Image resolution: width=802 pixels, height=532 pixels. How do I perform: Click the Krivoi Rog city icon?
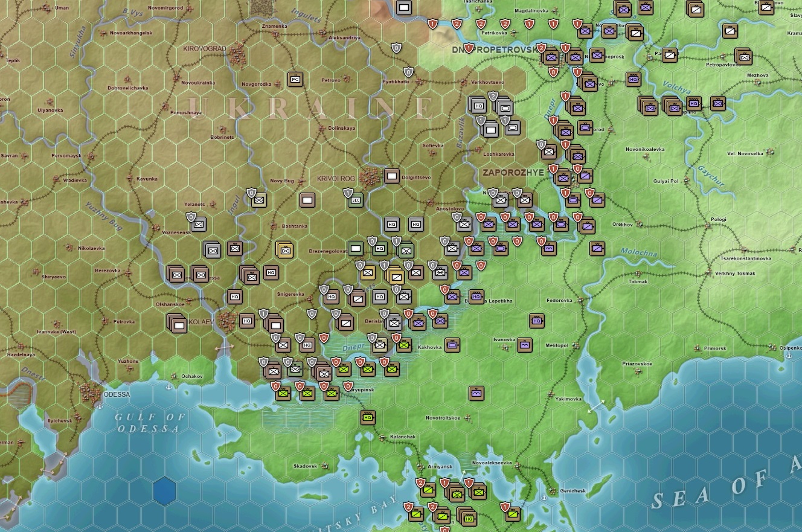[369, 177]
